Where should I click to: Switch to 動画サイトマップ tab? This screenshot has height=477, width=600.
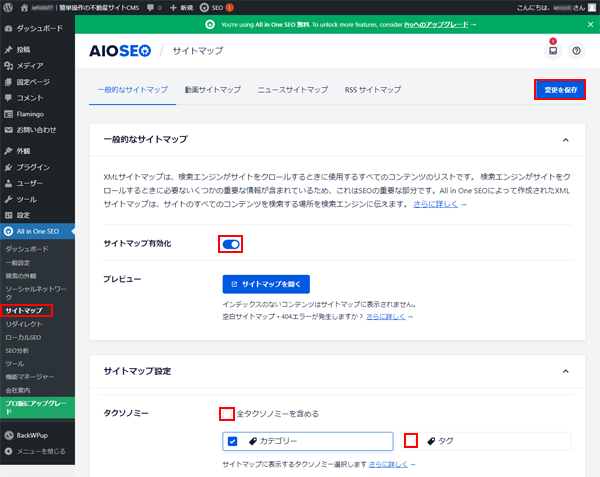pyautogui.click(x=213, y=90)
